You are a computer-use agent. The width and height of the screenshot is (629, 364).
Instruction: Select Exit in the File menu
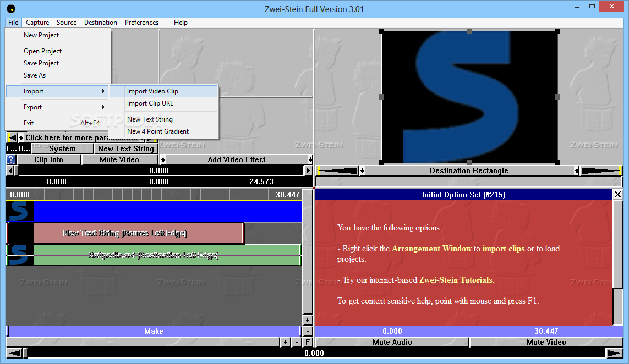click(x=58, y=123)
